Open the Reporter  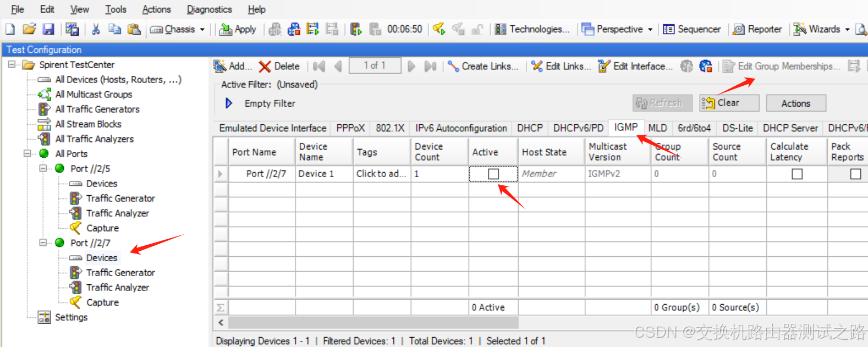[x=757, y=29]
